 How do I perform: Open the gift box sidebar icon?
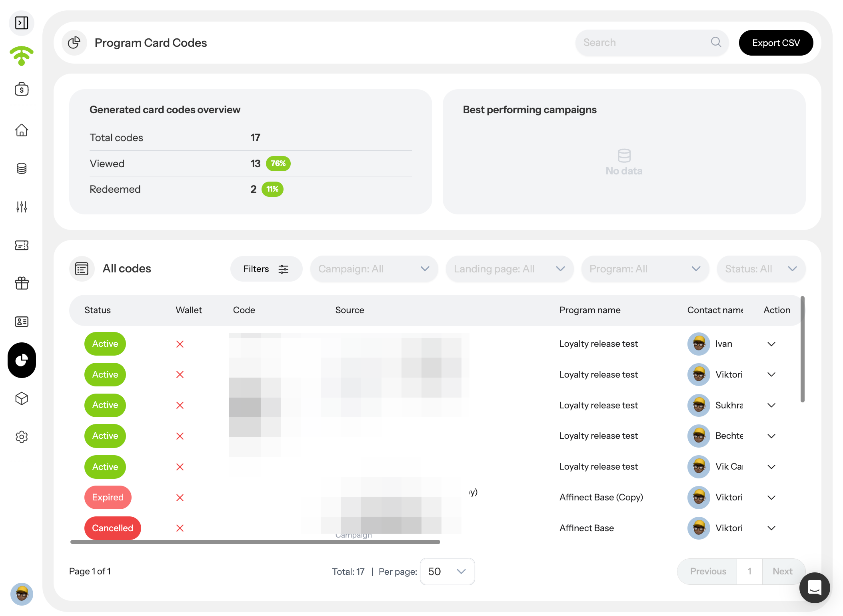pyautogui.click(x=22, y=283)
